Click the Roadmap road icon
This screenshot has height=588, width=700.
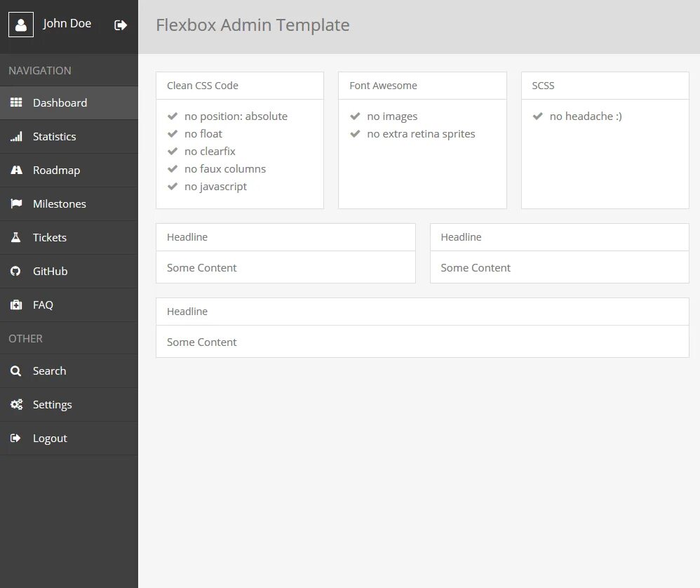[16, 171]
